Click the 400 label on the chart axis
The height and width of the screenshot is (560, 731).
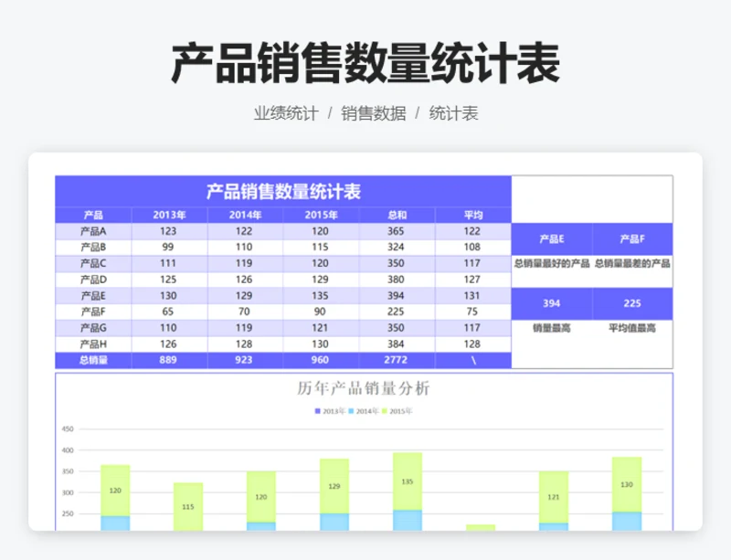pyautogui.click(x=68, y=450)
